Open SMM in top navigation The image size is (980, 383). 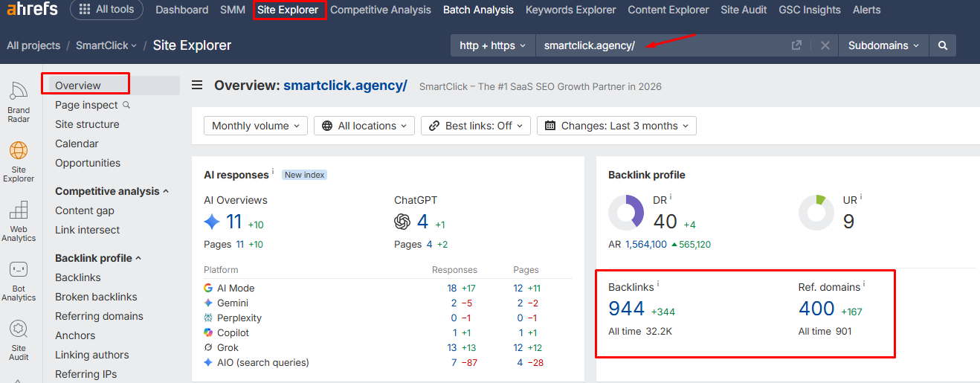pyautogui.click(x=233, y=10)
